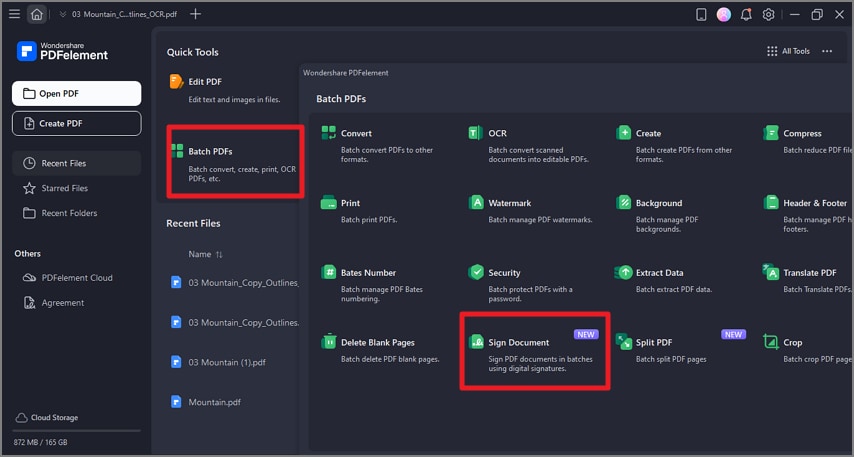This screenshot has width=854, height=457.
Task: Click the notification bell icon
Action: click(x=746, y=15)
